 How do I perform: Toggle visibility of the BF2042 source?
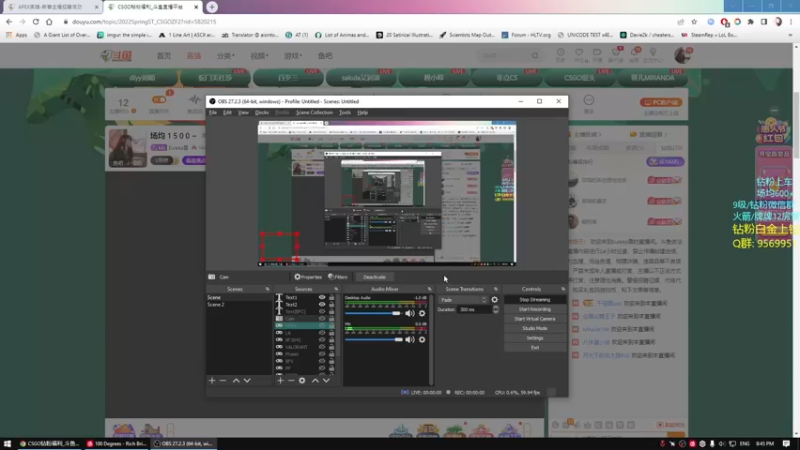[322, 340]
